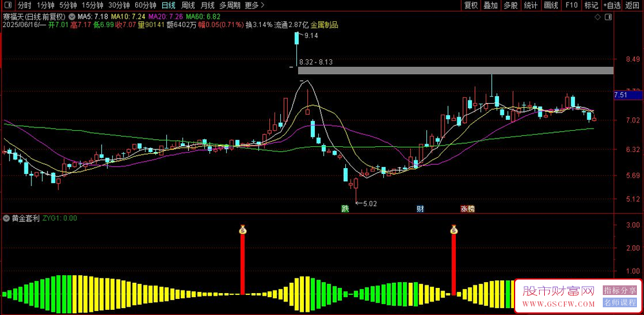Screen dimensions: 644x315
Task: Click the MA10: 7.24 indicator label
Action: pyautogui.click(x=128, y=17)
